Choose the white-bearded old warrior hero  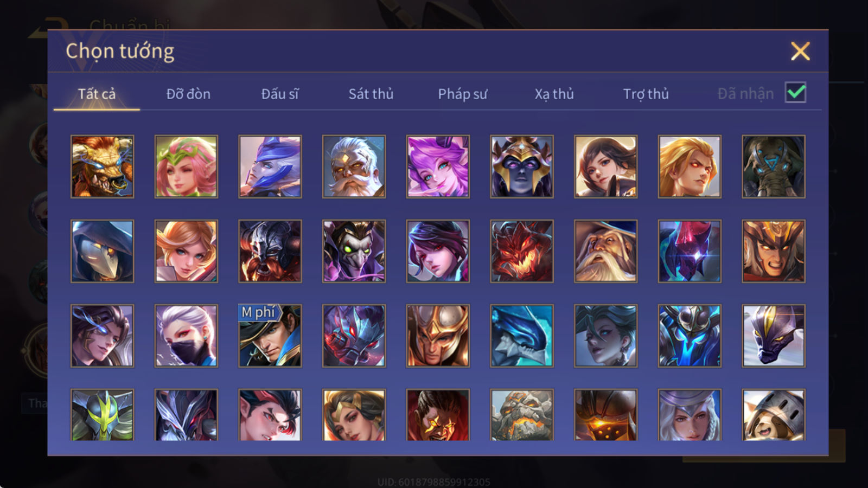[x=354, y=166]
